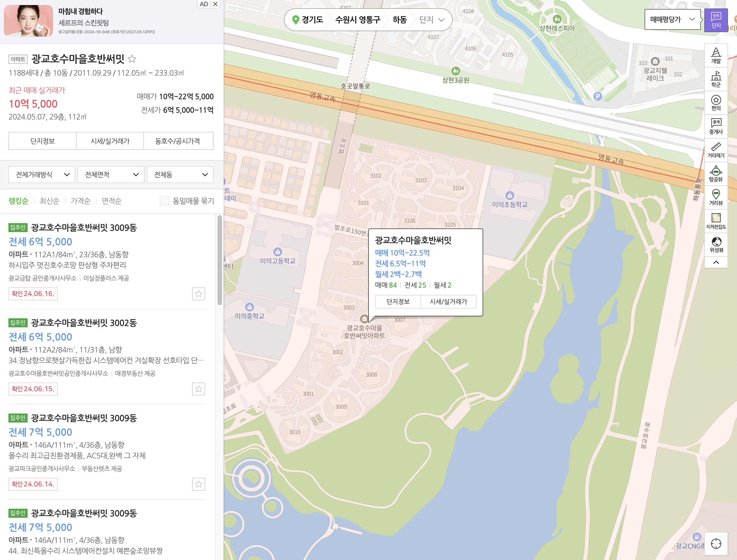Close the advertisement banner

point(215,4)
